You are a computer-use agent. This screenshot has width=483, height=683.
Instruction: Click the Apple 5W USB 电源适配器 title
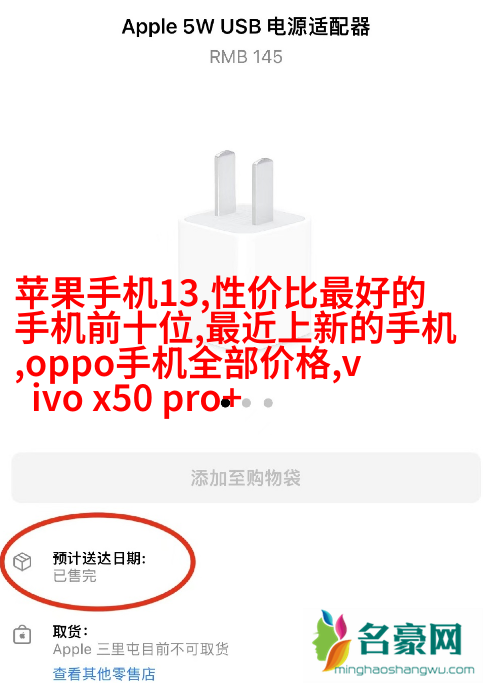coord(246,27)
